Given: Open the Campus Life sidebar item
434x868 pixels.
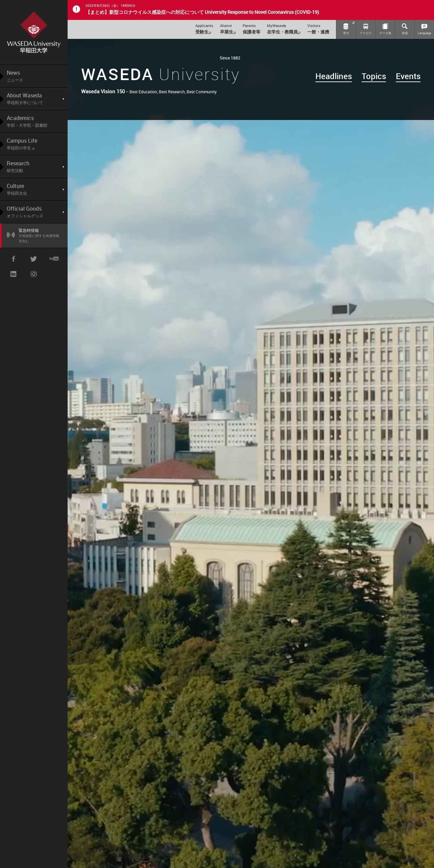Looking at the screenshot, I should pos(34,144).
